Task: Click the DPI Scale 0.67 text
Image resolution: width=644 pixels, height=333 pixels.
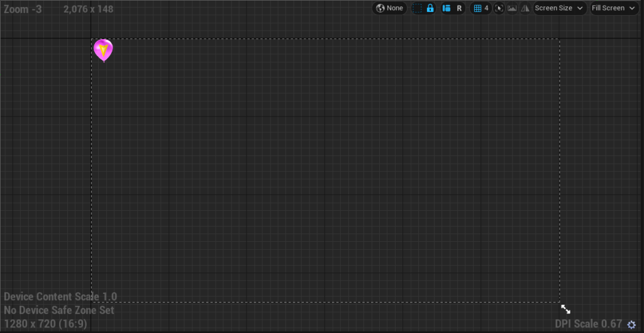Action: coord(588,324)
